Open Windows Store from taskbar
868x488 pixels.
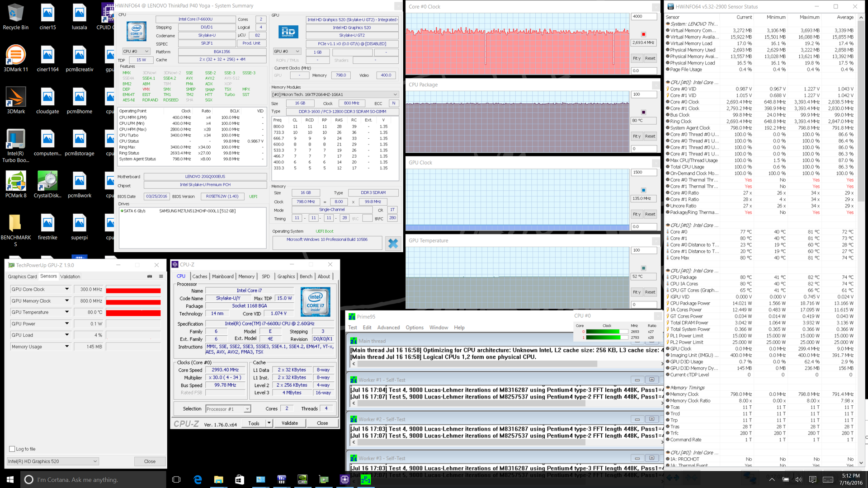coord(240,479)
